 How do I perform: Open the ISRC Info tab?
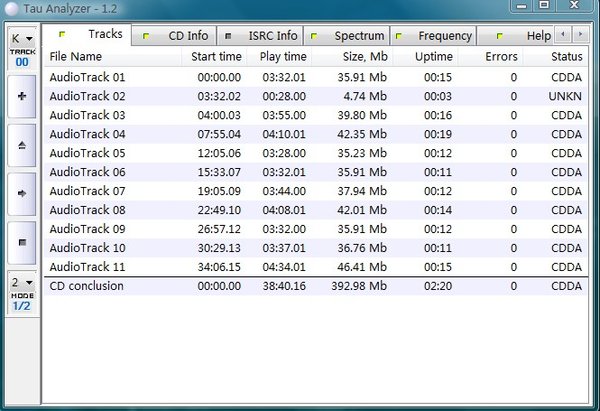coord(260,36)
